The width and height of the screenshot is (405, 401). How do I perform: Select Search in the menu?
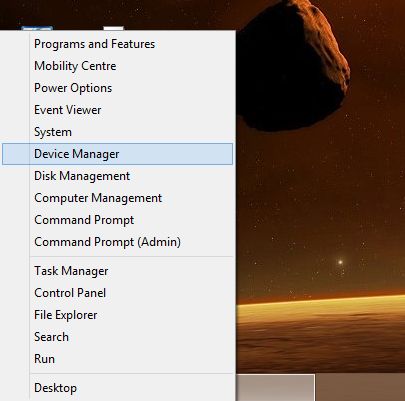(x=117, y=337)
